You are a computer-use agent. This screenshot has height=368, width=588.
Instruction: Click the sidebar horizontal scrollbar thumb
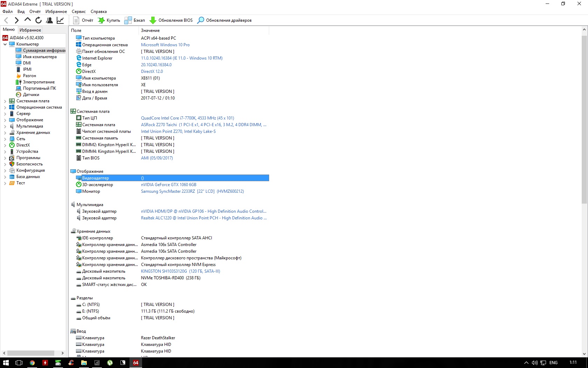click(x=31, y=353)
